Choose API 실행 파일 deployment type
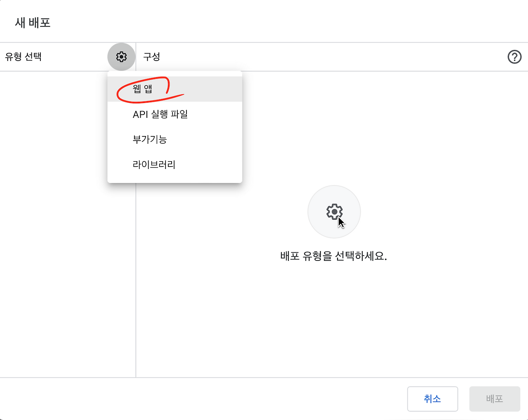This screenshot has width=528, height=420. (x=160, y=114)
